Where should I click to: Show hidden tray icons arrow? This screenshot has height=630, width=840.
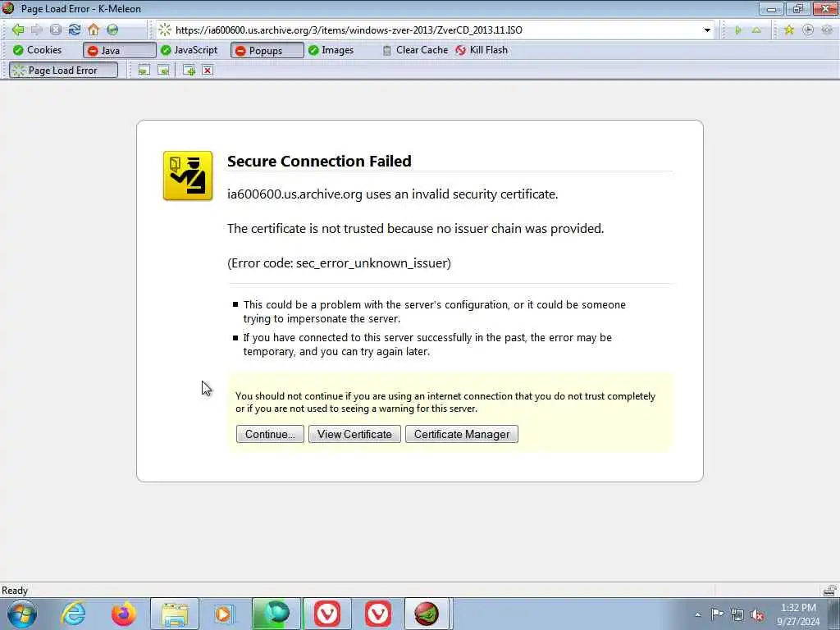[x=697, y=615]
